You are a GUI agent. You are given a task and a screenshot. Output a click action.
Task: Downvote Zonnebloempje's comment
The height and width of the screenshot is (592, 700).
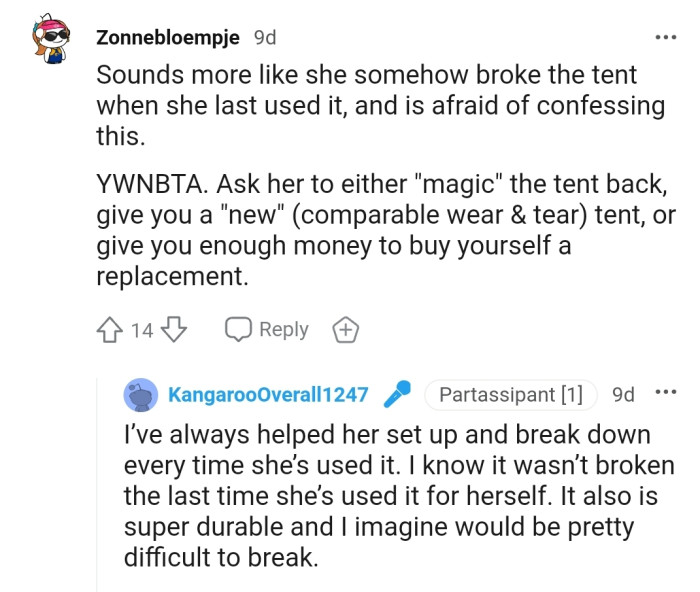click(x=174, y=330)
